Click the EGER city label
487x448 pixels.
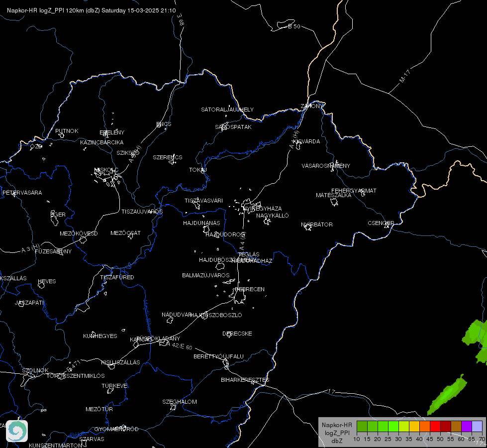[x=58, y=215]
